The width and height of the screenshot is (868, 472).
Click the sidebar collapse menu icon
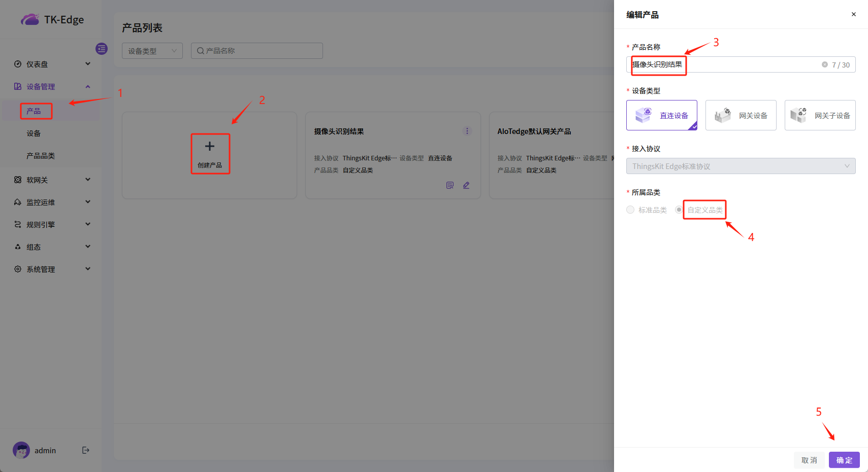[x=102, y=49]
